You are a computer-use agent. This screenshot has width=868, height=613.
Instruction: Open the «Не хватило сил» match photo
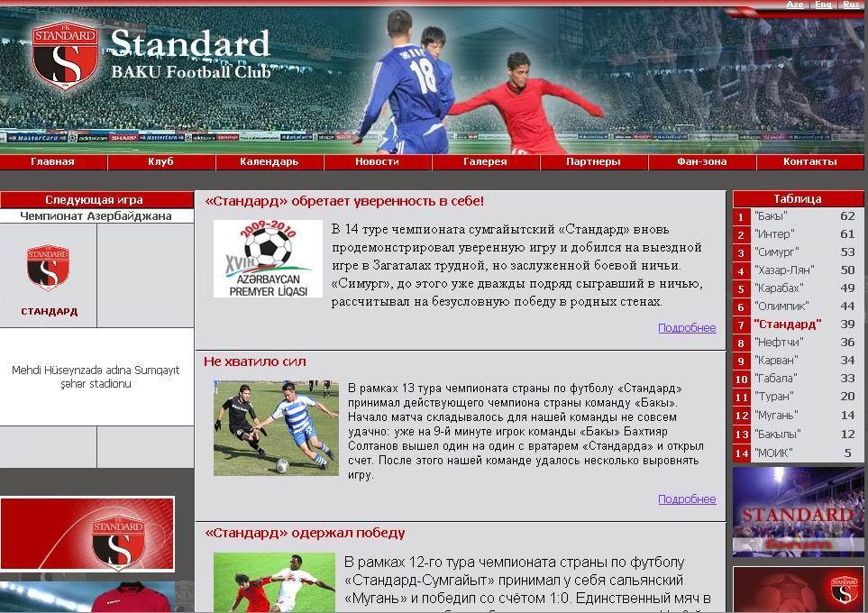[276, 428]
